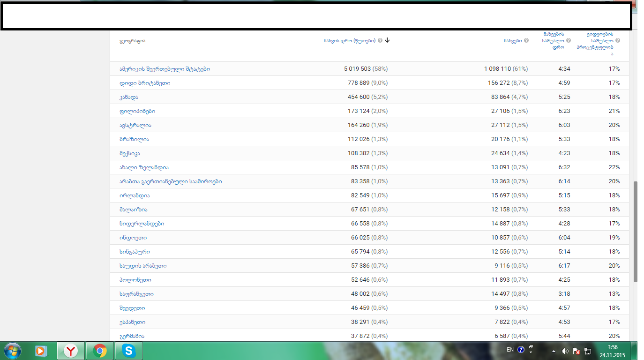
Task: Click the help icon beside the watch time header
Action: tap(380, 40)
